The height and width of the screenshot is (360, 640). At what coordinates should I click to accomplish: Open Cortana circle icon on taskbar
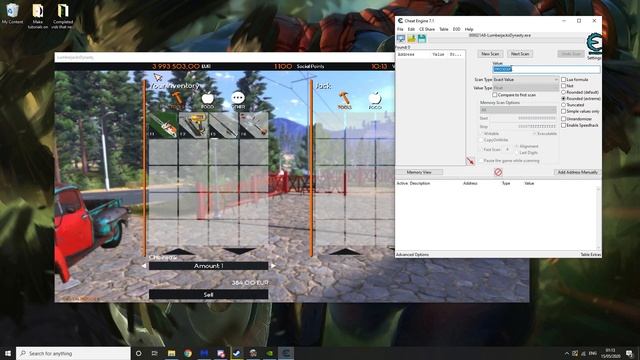138,353
